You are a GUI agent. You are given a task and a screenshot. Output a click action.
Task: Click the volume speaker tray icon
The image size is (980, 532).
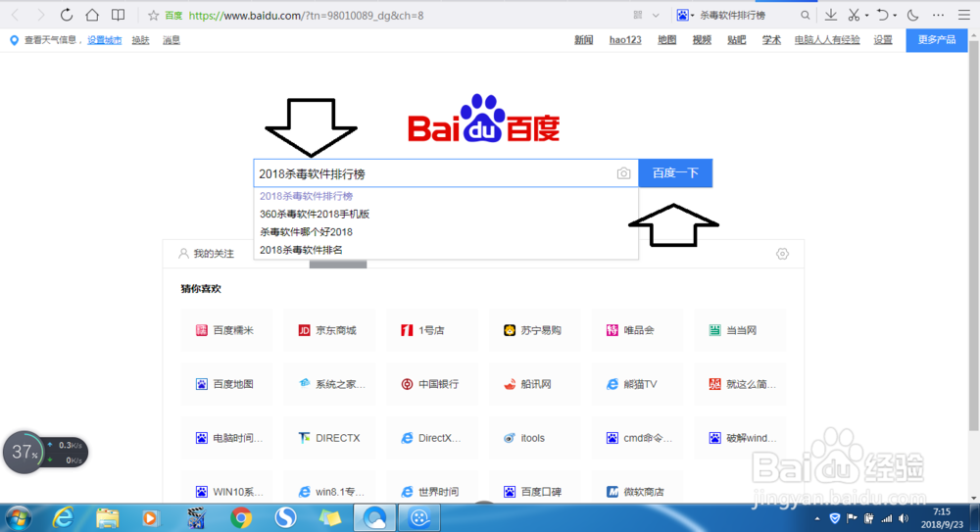point(904,518)
